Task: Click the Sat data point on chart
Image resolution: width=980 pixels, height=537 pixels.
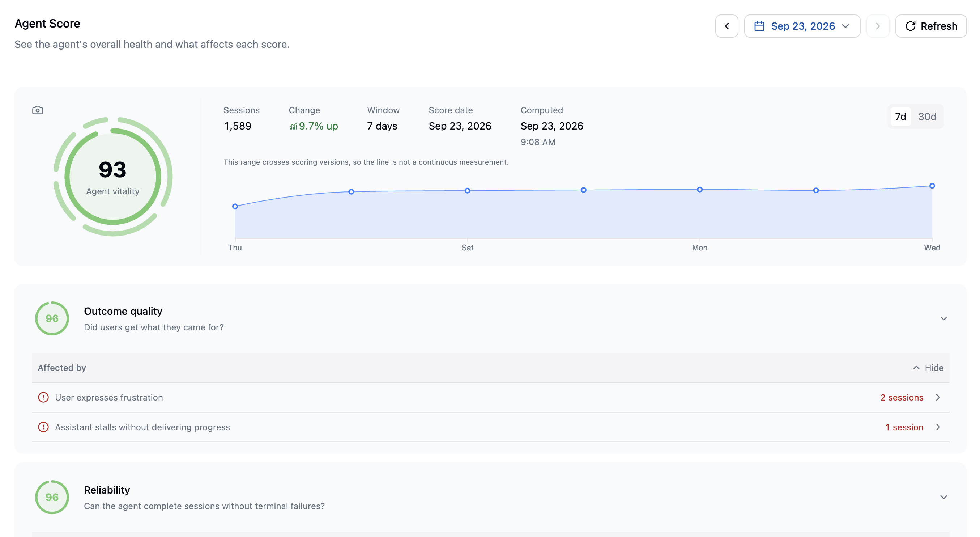Action: pos(467,191)
